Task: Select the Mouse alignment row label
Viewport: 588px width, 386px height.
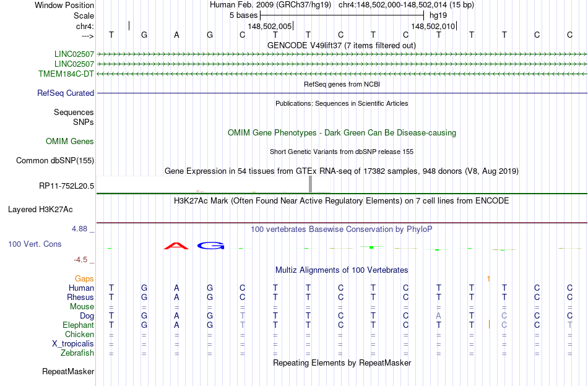Action: click(82, 307)
